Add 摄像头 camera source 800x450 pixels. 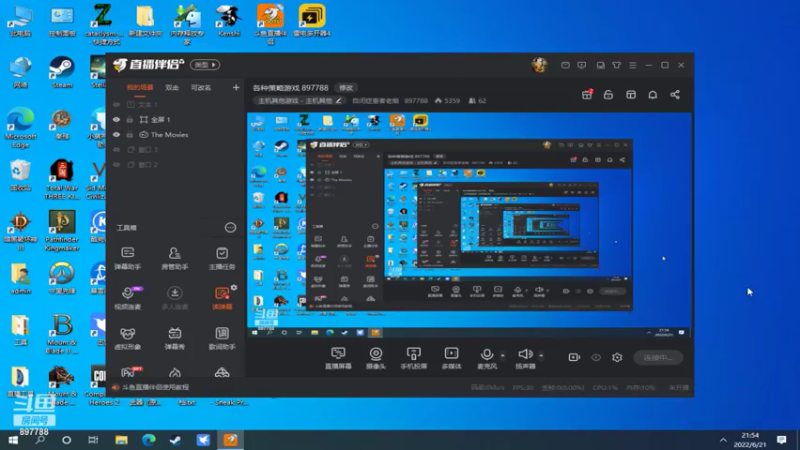tap(376, 358)
